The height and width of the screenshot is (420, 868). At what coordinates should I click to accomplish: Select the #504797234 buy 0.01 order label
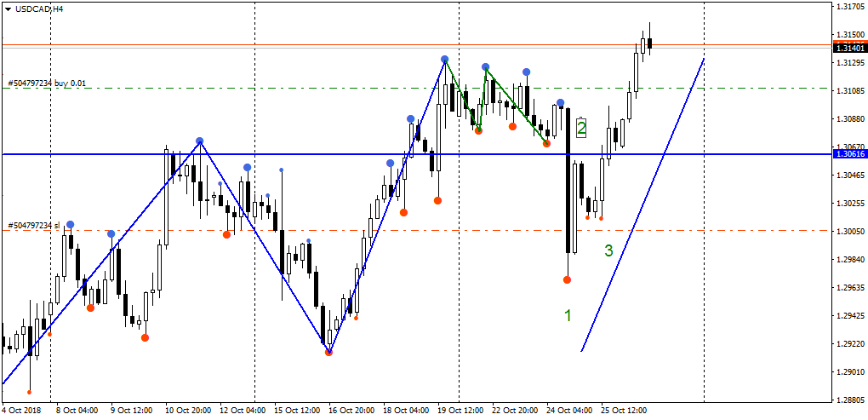click(47, 83)
